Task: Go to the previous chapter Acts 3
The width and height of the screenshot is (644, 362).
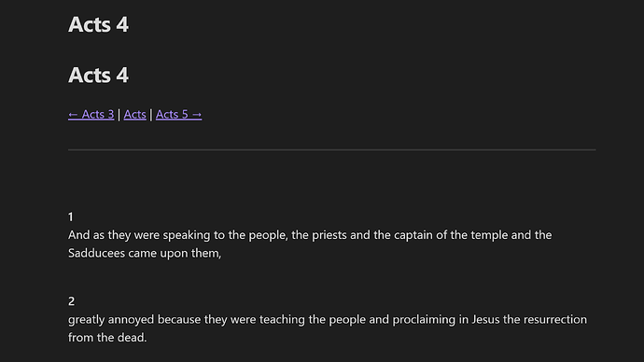Action: tap(91, 115)
